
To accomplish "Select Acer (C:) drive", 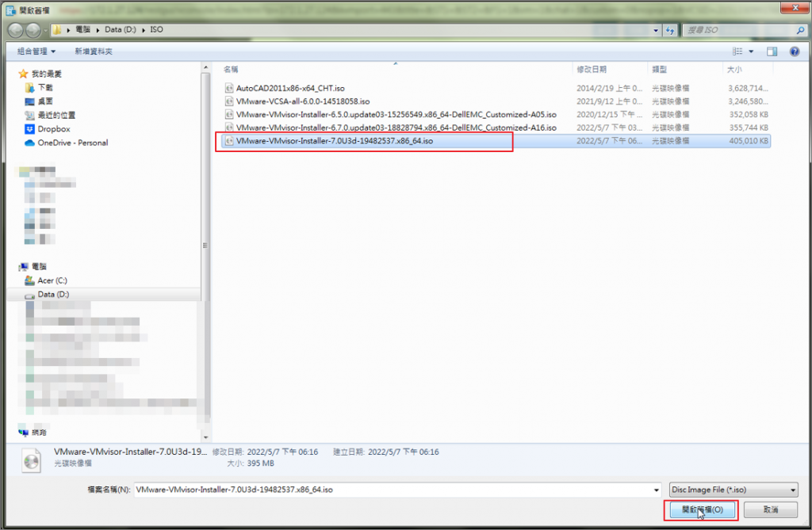I will [x=46, y=280].
